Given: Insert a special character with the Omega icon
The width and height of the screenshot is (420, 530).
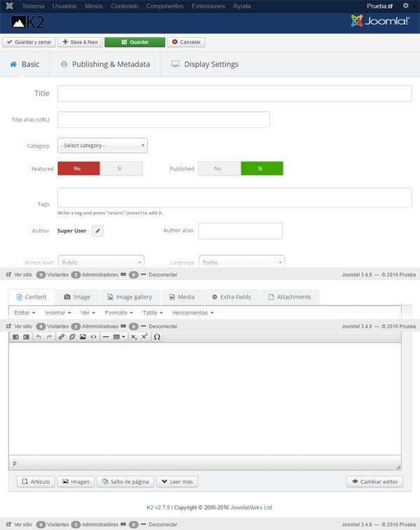Looking at the screenshot, I should tap(157, 337).
